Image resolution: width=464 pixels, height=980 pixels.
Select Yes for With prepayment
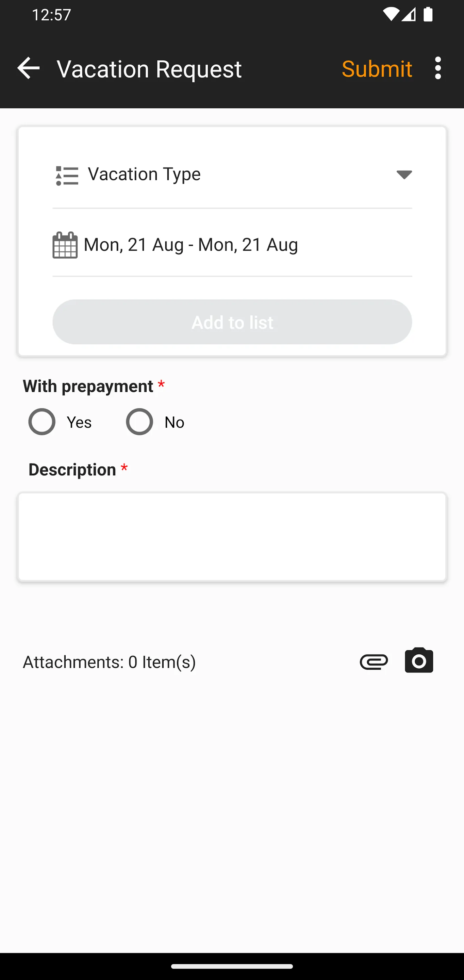point(42,422)
